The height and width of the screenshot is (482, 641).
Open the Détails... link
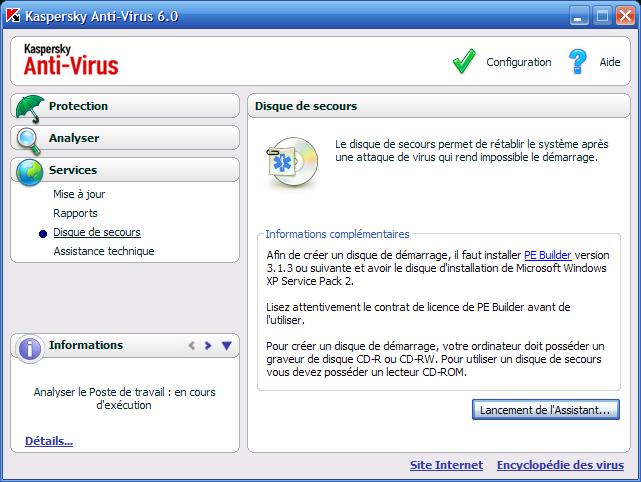pyautogui.click(x=49, y=441)
